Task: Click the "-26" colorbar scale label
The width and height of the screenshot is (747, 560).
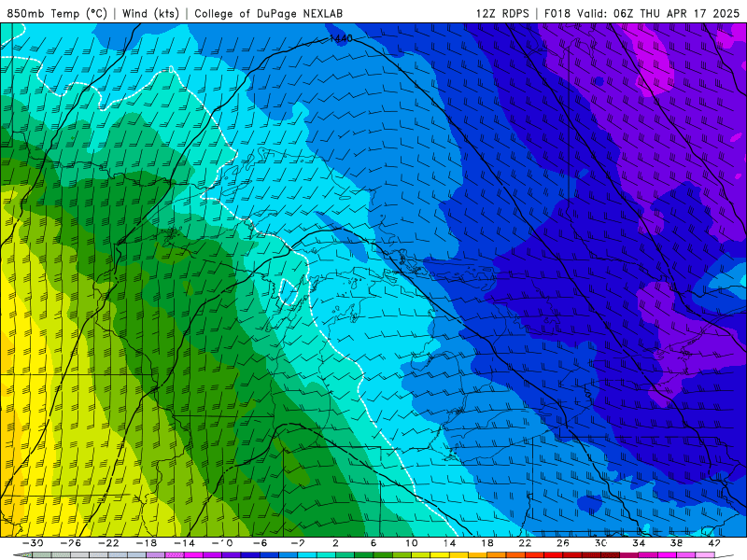Action: tap(71, 543)
